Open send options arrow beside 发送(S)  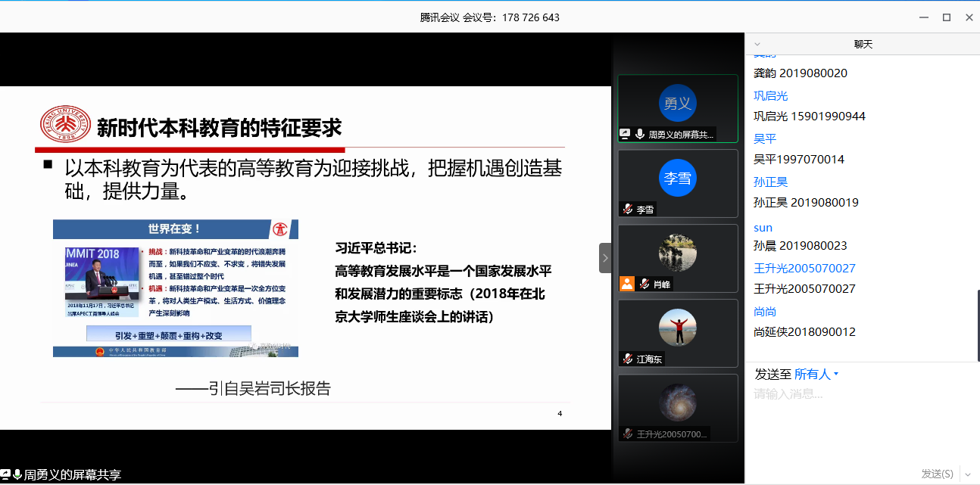tap(966, 474)
